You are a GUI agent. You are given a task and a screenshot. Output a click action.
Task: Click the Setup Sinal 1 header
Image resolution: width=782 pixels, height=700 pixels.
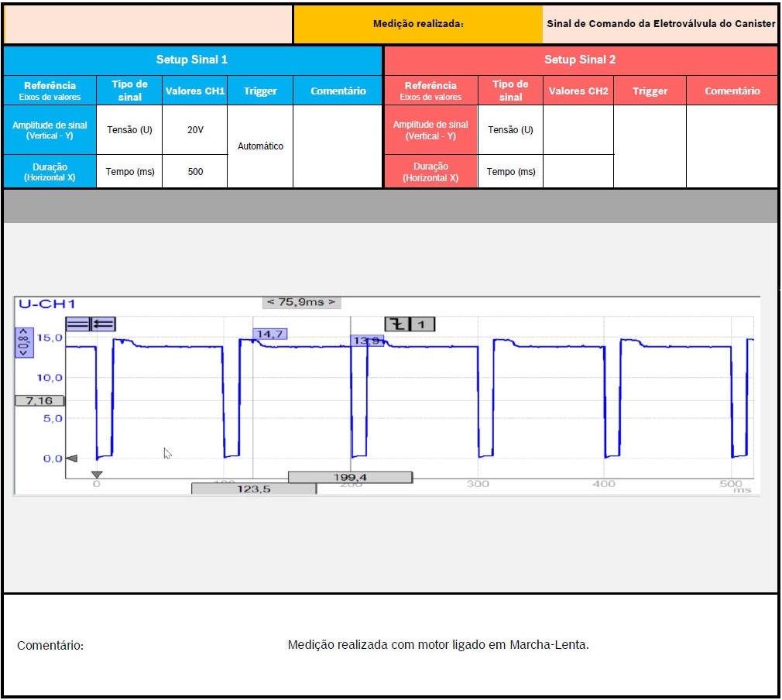coord(192,60)
